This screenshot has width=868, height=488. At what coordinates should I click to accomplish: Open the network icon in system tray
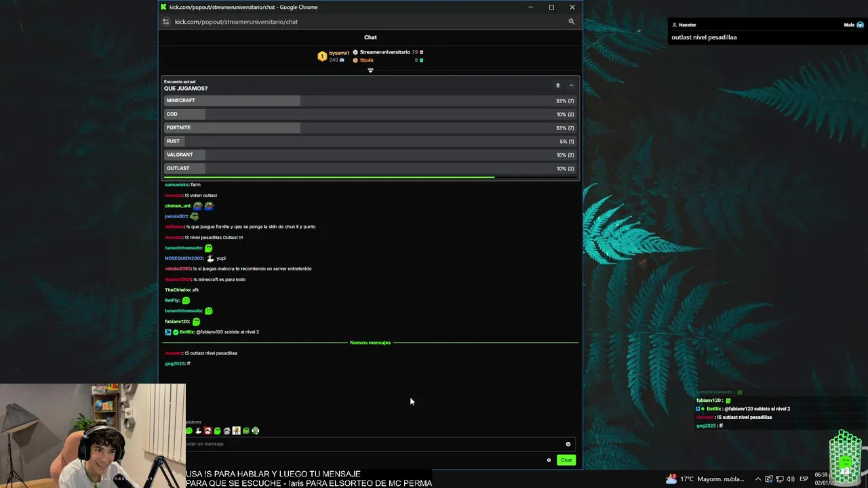tap(780, 479)
